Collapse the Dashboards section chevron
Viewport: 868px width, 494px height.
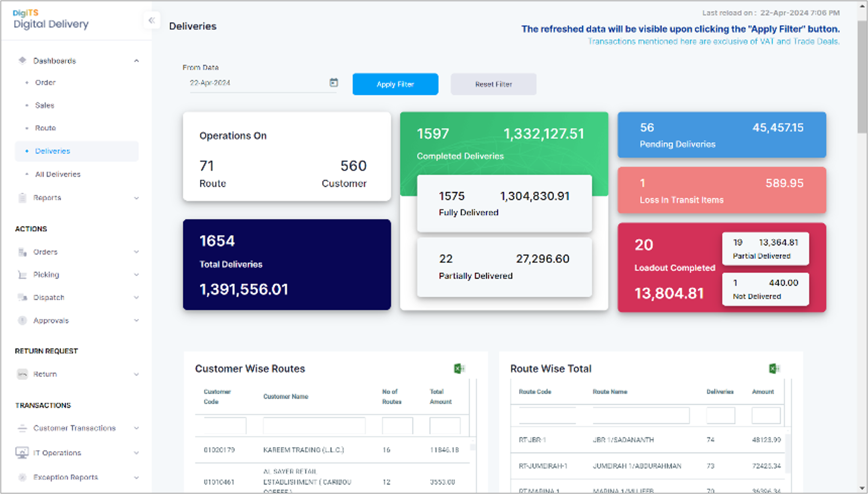(x=136, y=61)
